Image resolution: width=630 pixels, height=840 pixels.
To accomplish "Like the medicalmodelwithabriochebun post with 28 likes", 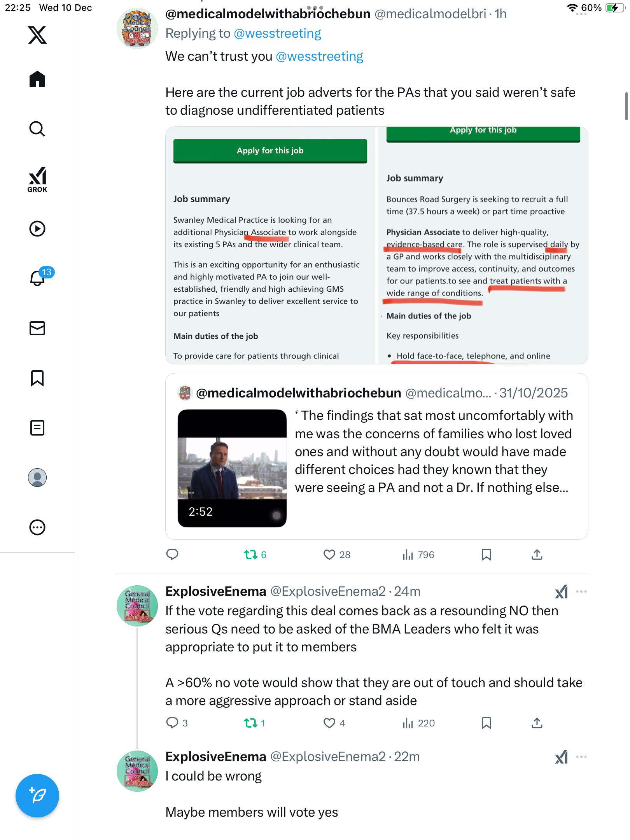I will pyautogui.click(x=329, y=555).
